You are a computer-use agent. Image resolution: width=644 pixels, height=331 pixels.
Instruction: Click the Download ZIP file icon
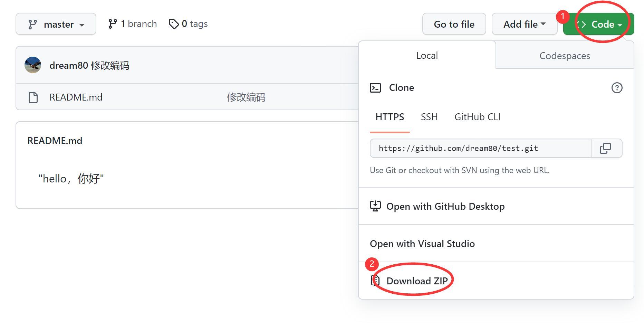click(375, 281)
